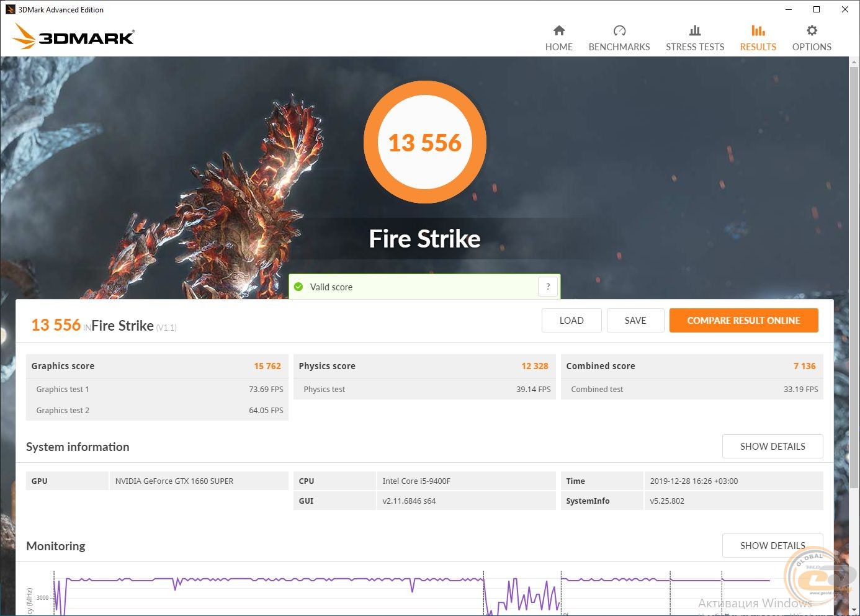Expand System information with Show Details

point(772,446)
